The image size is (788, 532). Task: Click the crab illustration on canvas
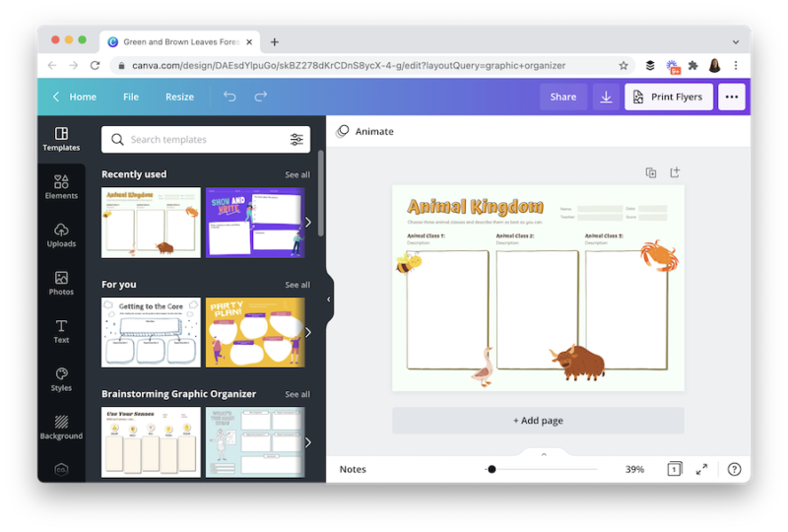point(659,256)
